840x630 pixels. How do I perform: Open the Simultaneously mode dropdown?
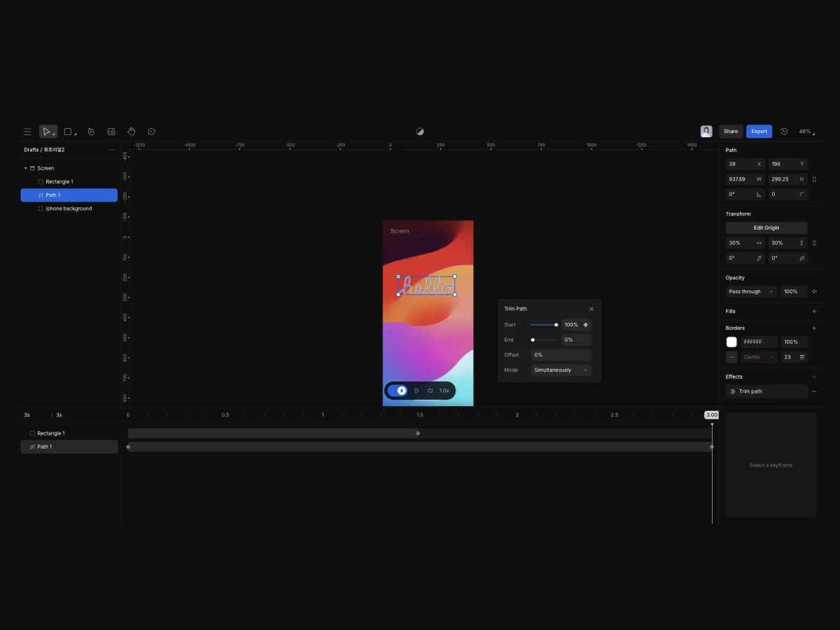coord(561,370)
